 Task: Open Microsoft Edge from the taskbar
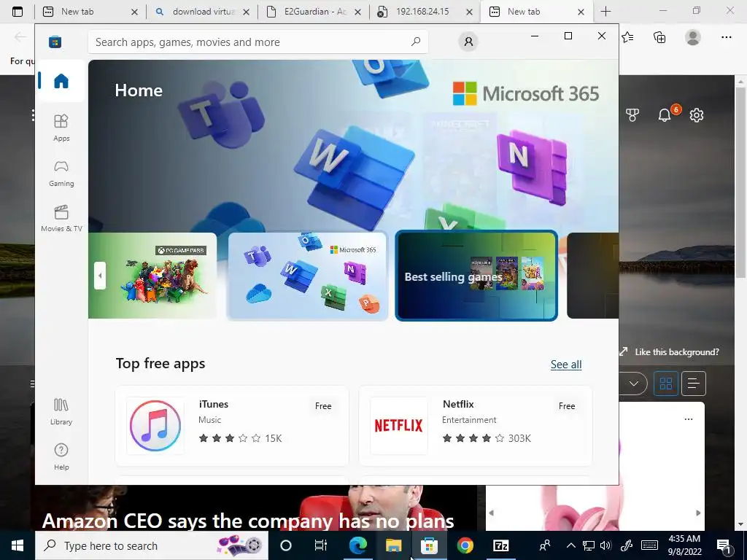coord(357,545)
